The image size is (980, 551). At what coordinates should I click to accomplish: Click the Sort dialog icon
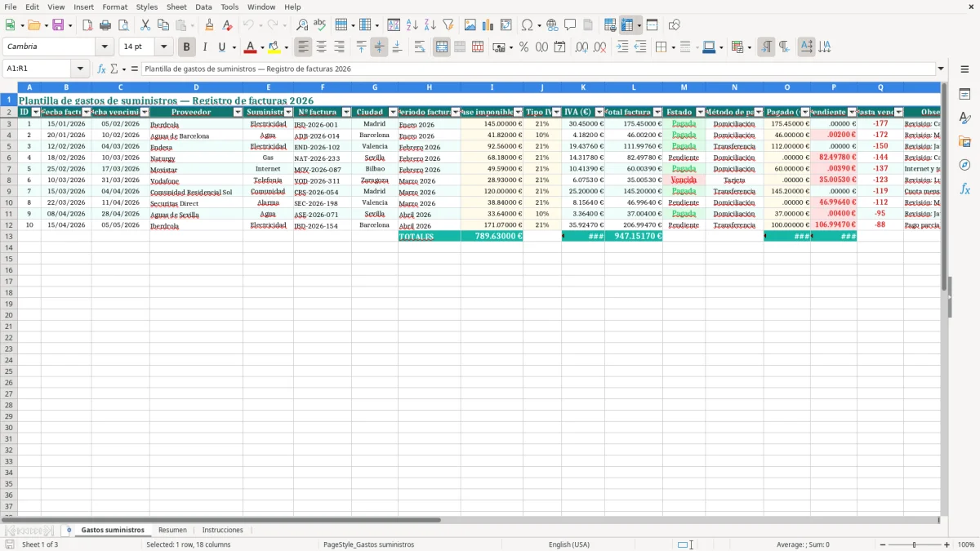pyautogui.click(x=394, y=25)
